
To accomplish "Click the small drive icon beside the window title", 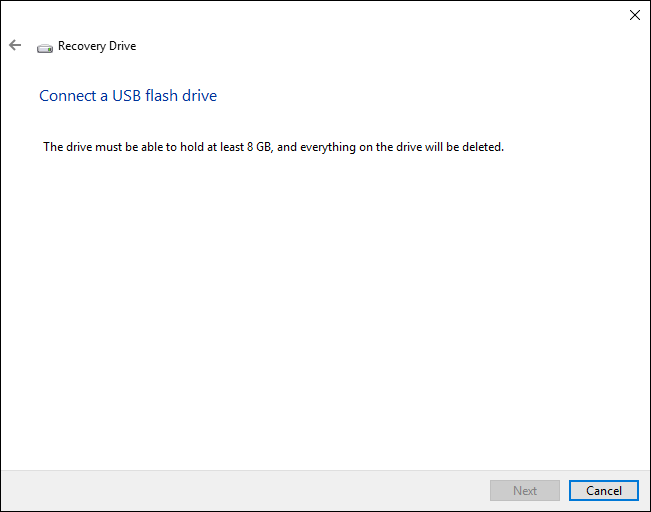I will [45, 48].
